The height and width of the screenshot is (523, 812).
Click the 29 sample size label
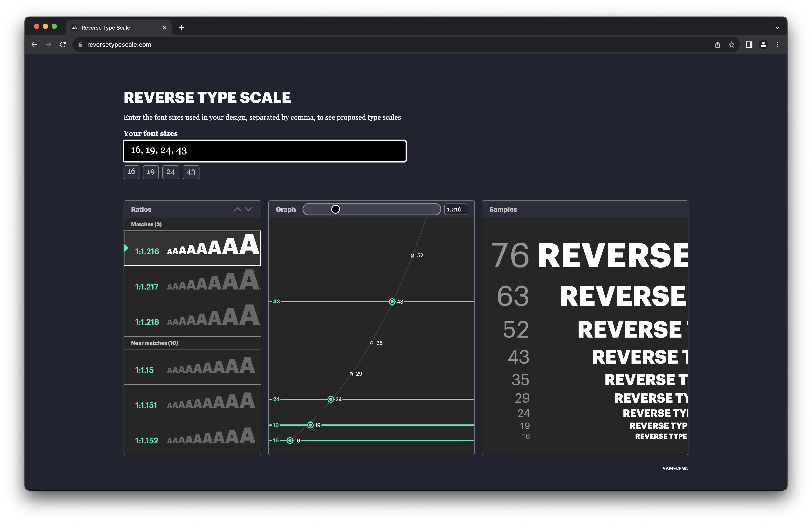click(x=522, y=398)
